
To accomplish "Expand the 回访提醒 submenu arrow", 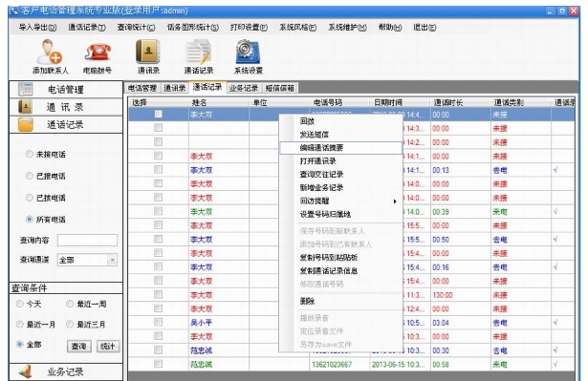I will [395, 201].
